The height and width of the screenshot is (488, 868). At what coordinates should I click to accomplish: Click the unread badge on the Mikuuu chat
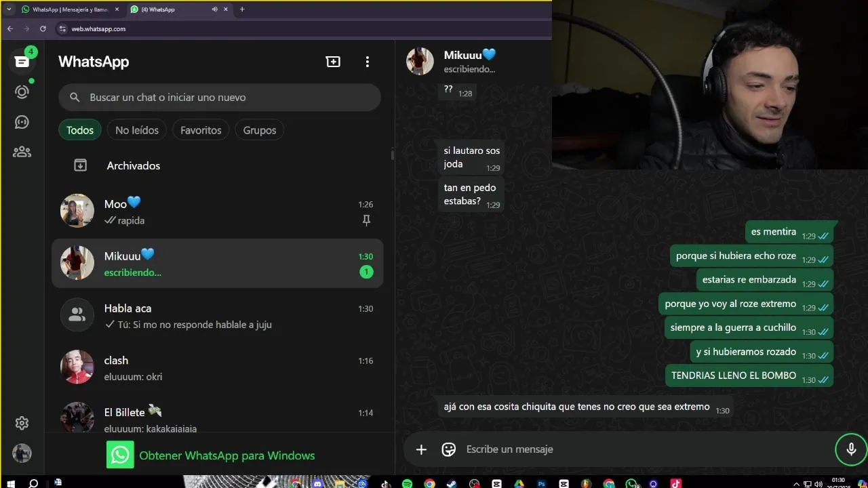point(366,272)
